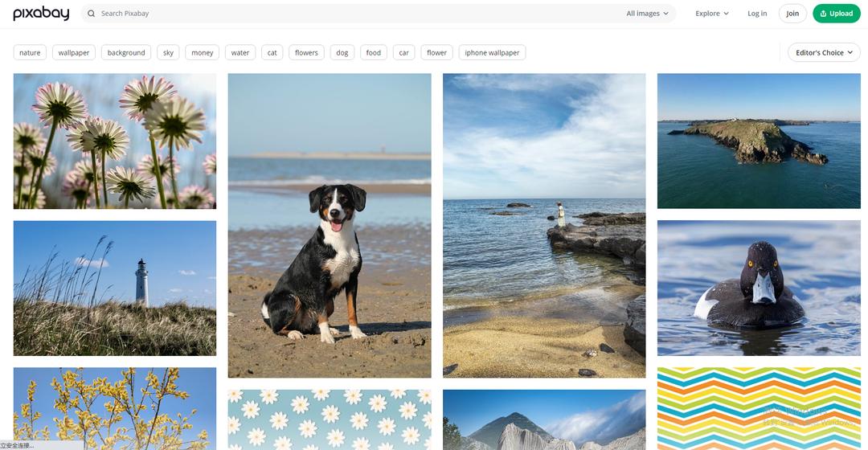The width and height of the screenshot is (868, 450).
Task: Choose the flowers tag
Action: coord(306,52)
